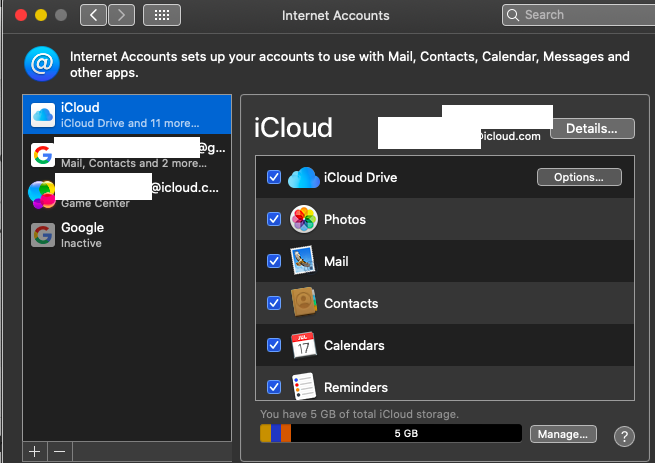Click the greyed Google Inactive icon

(43, 235)
